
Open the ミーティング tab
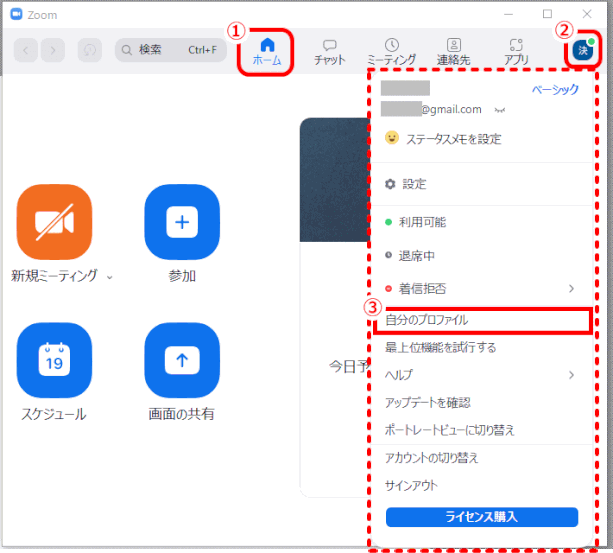(x=391, y=52)
